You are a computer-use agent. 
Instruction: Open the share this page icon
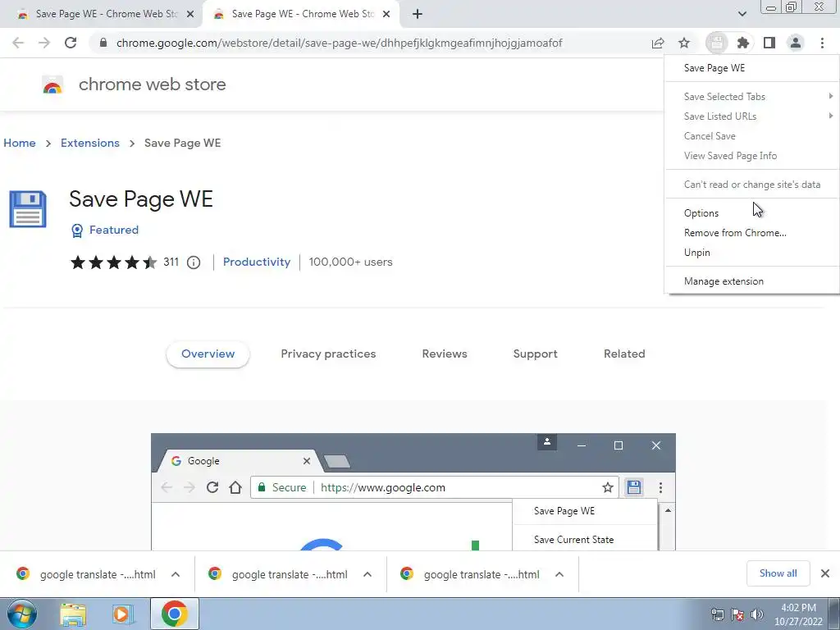click(658, 43)
